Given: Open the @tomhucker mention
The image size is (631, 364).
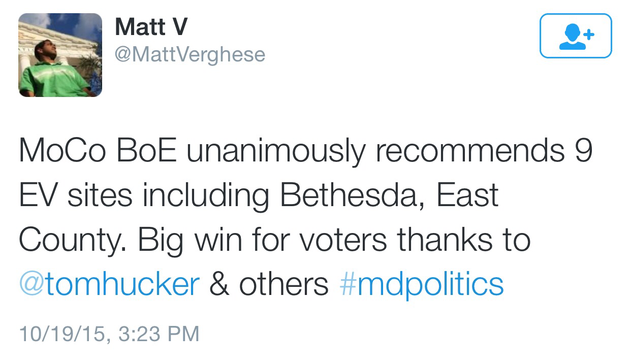Looking at the screenshot, I should point(109,284).
